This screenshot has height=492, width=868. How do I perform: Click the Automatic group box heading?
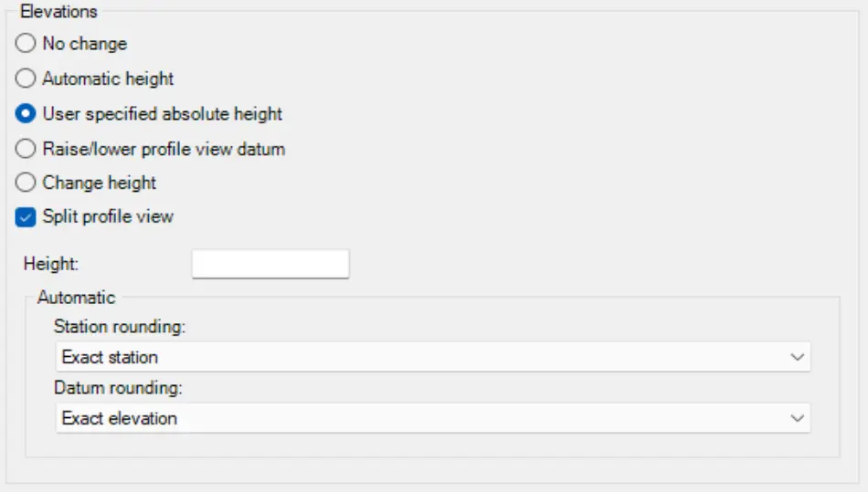[x=76, y=298]
